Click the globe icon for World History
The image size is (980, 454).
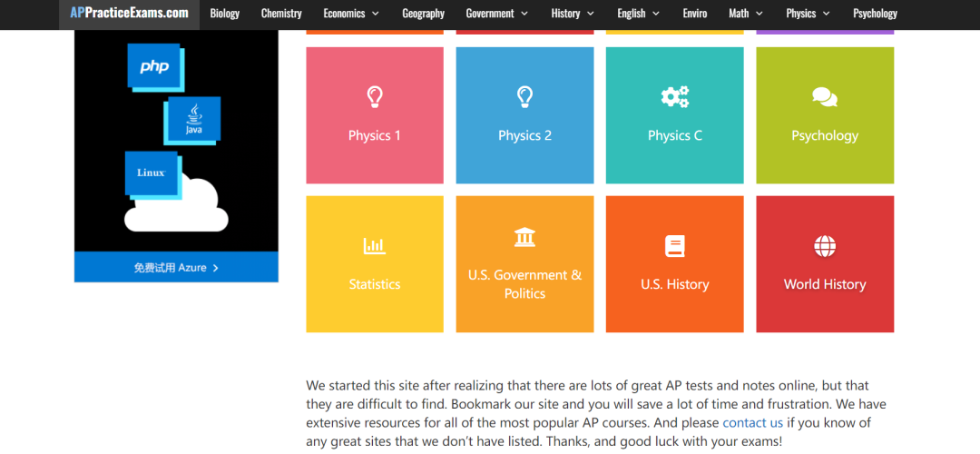click(x=824, y=246)
